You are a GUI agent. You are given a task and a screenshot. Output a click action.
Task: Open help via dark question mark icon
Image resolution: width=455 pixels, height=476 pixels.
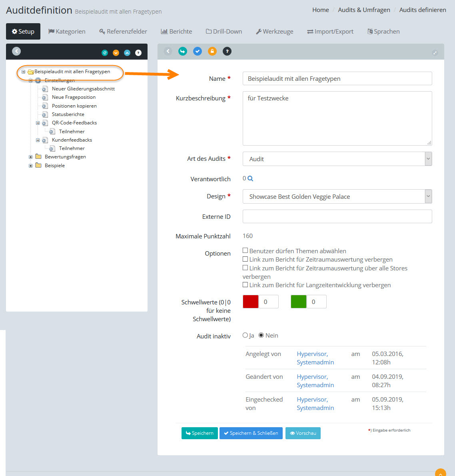(227, 51)
